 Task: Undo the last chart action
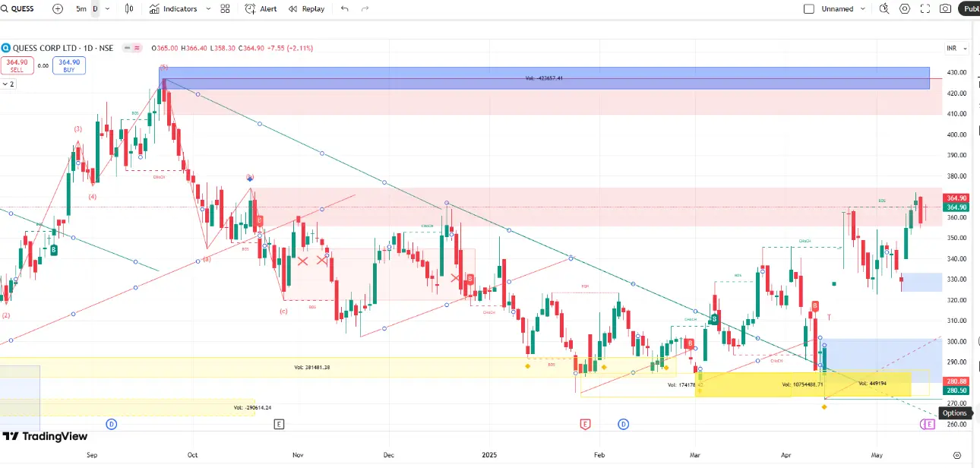click(x=345, y=9)
